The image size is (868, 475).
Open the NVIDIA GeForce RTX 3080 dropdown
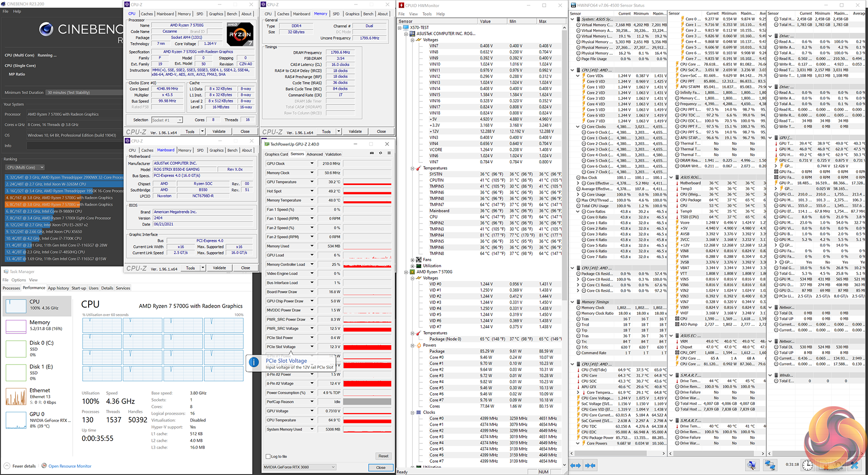pos(300,467)
